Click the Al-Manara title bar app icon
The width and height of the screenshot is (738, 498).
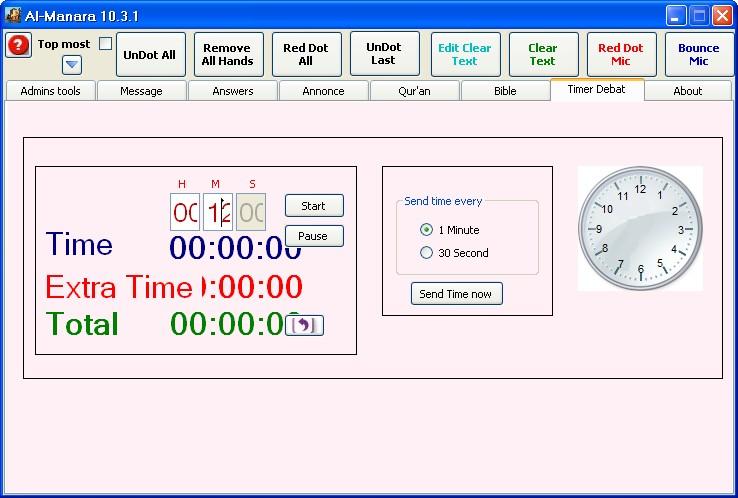click(13, 15)
